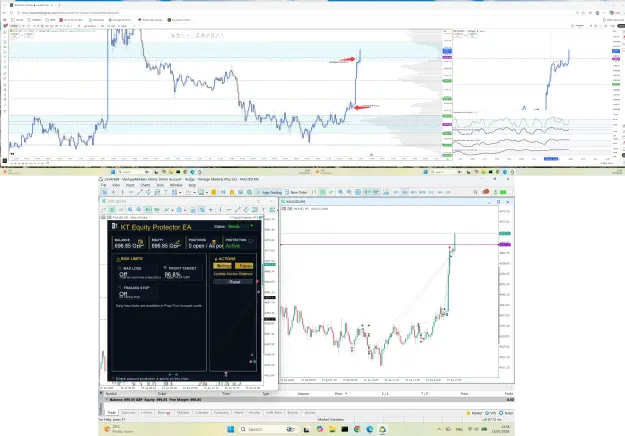The height and width of the screenshot is (436, 625).
Task: Open notifications icon with red badge
Action: 485,192
